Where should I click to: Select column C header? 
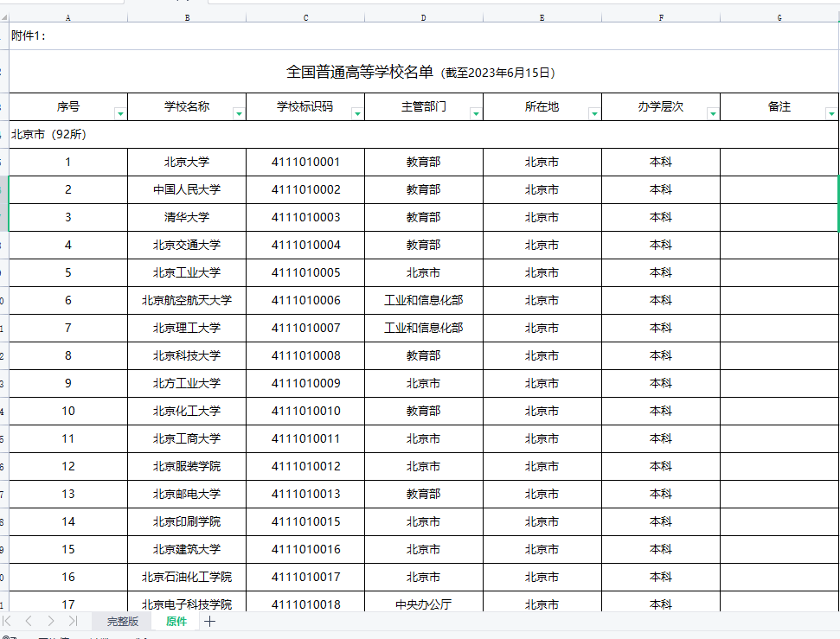(305, 17)
